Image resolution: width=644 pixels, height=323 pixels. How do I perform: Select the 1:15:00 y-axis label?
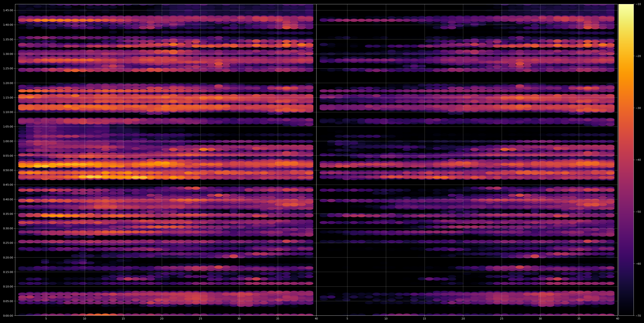pyautogui.click(x=8, y=97)
